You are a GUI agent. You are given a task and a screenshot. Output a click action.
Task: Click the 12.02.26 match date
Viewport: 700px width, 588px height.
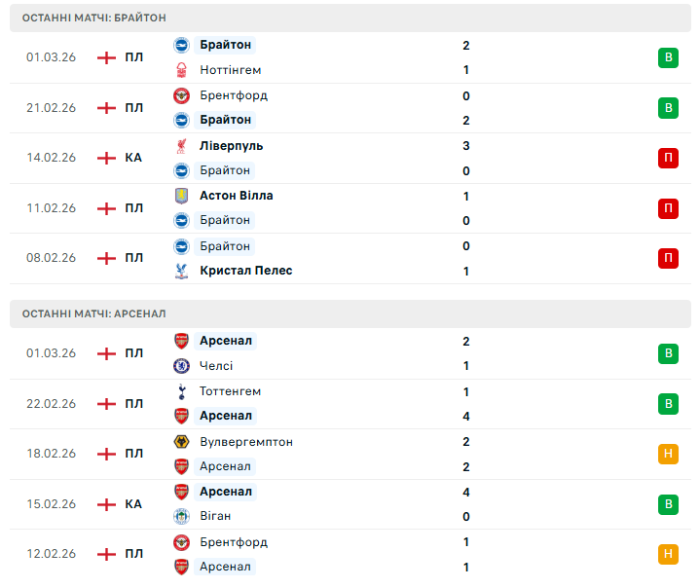[51, 554]
